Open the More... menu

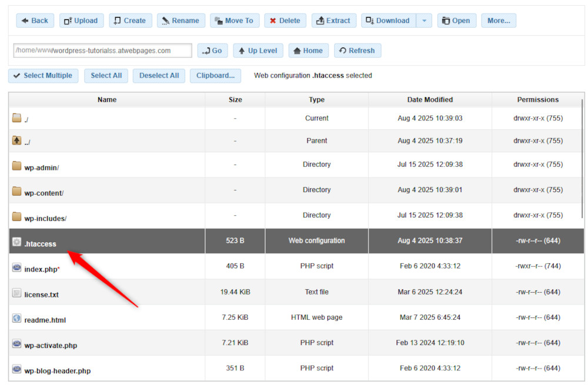pos(498,20)
